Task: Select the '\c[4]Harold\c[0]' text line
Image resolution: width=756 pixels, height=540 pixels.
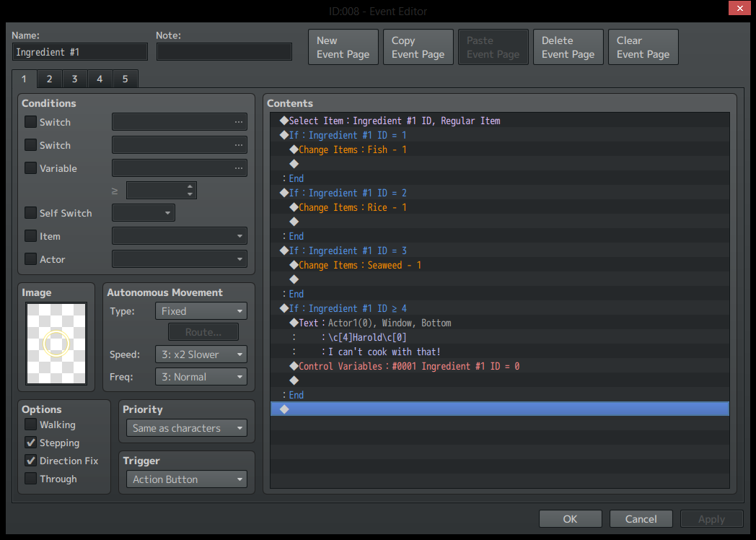Action: 500,337
